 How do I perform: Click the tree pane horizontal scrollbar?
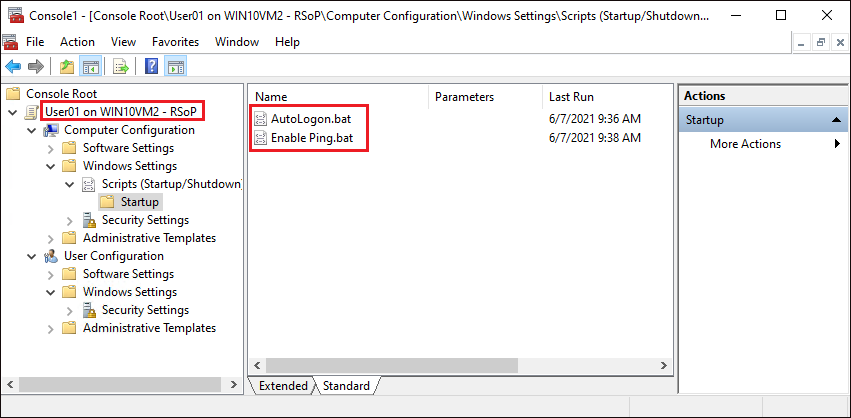point(120,385)
